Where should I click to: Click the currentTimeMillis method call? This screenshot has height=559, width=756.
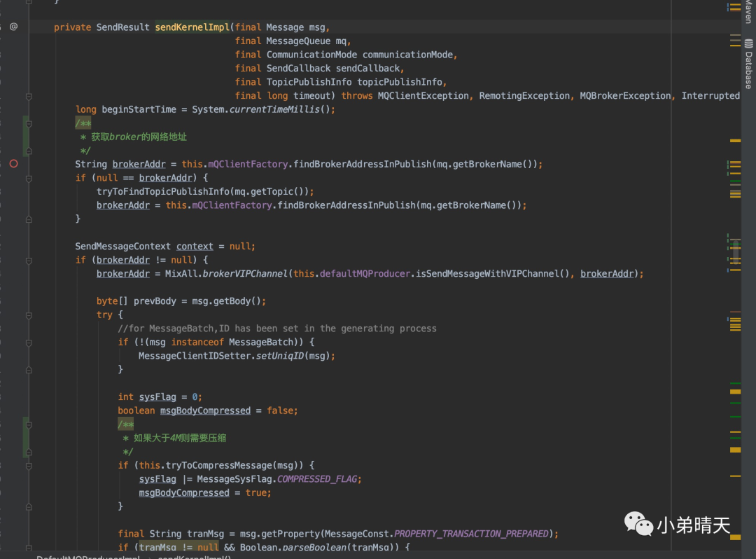pos(274,109)
